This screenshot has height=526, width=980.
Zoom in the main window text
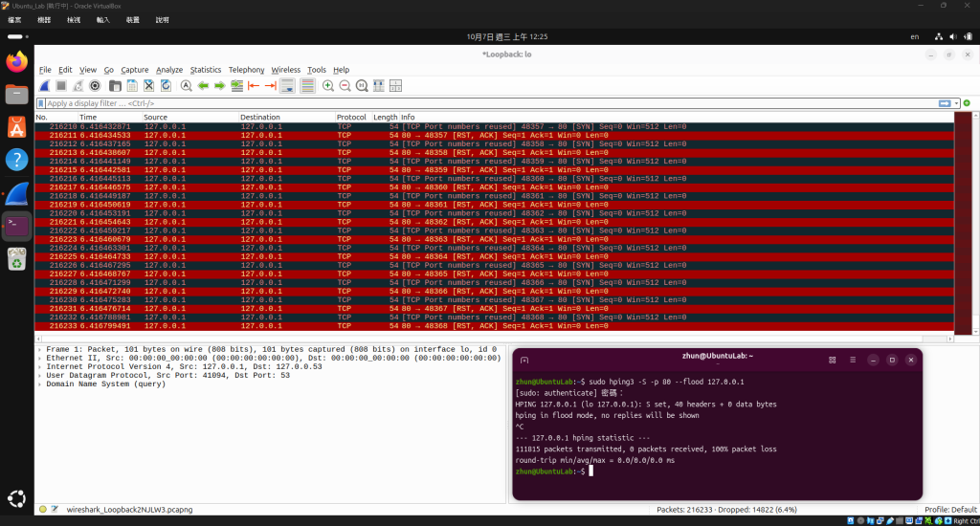click(328, 86)
